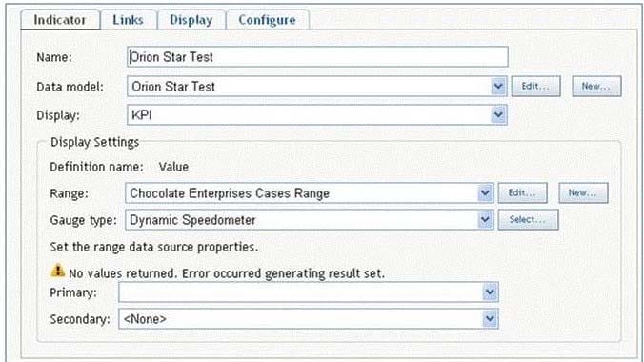Click into the Name text field
Screen dimensions: 644x362
[317, 57]
